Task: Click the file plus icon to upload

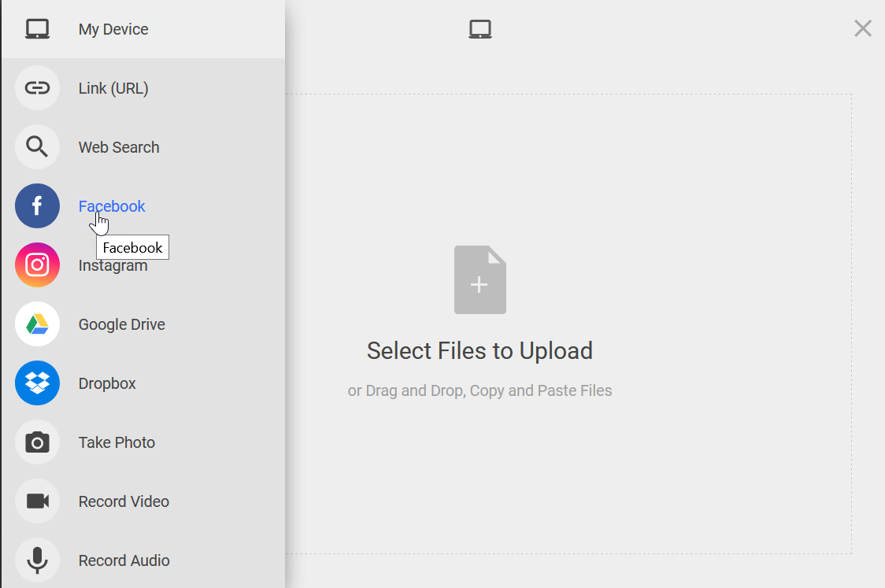Action: (x=480, y=280)
